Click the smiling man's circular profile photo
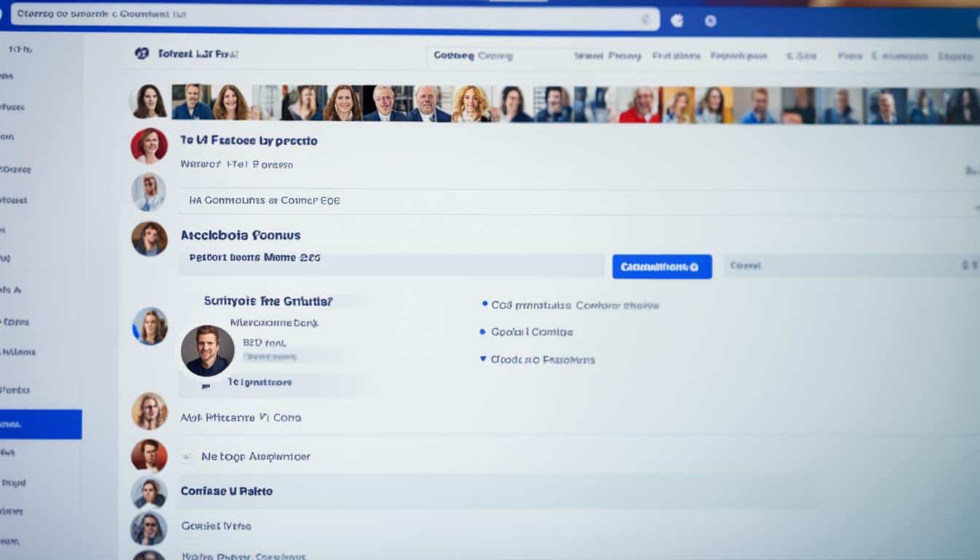The image size is (980, 560). coord(208,351)
